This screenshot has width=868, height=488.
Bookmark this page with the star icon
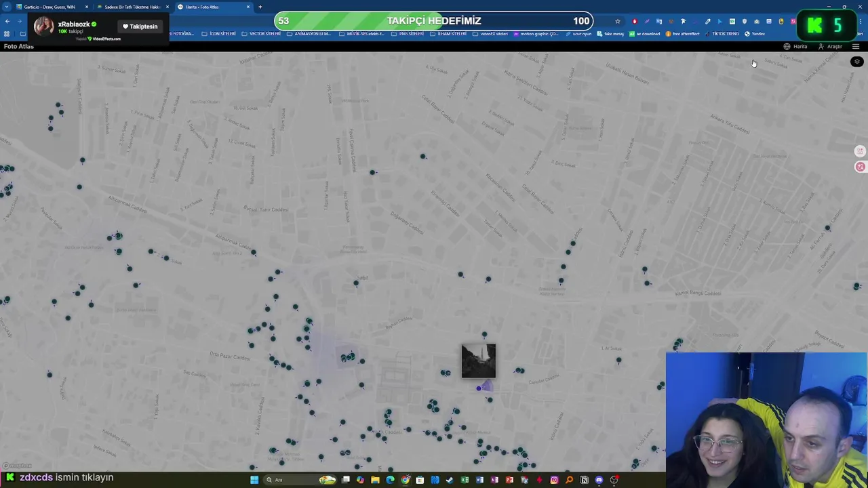point(617,21)
